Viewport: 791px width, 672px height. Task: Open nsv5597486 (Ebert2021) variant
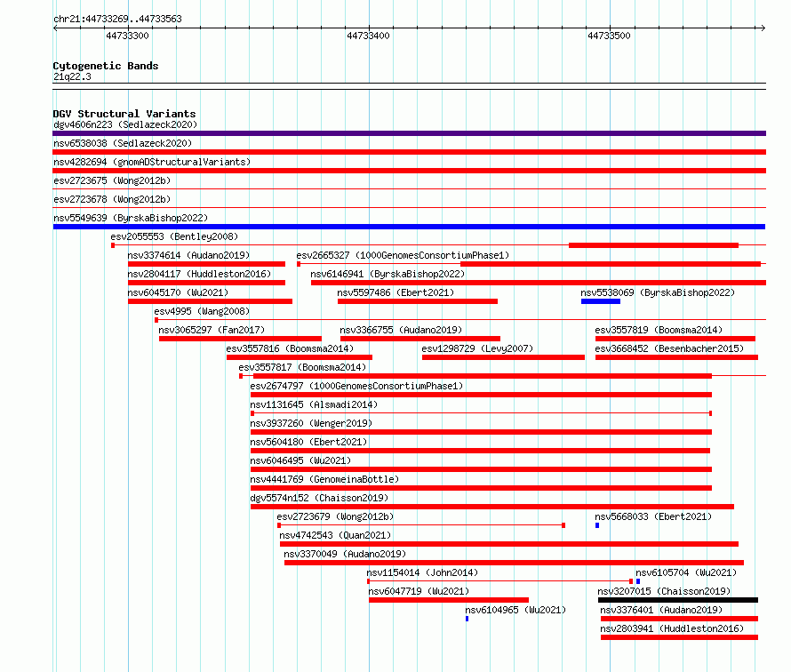(395, 292)
